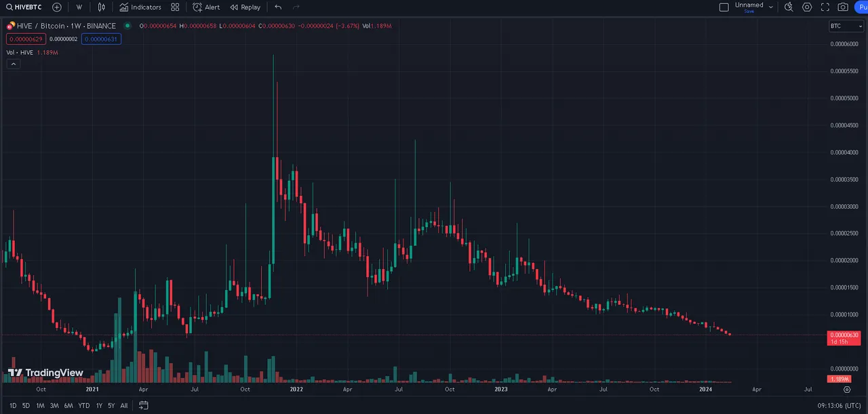The image size is (868, 414).
Task: Select chart layout square icon
Action: pos(724,7)
